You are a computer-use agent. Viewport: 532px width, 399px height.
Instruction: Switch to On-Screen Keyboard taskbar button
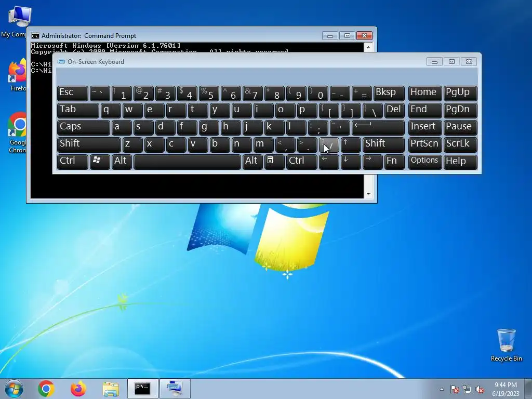pos(175,389)
